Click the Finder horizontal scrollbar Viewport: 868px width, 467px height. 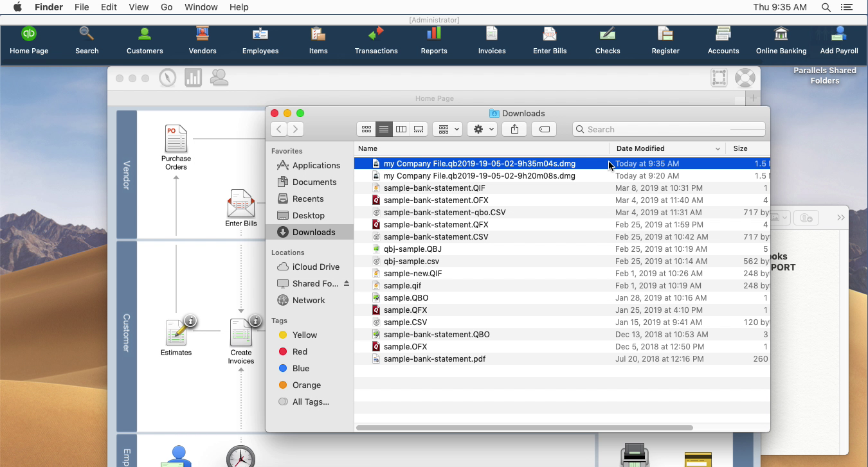(x=525, y=428)
